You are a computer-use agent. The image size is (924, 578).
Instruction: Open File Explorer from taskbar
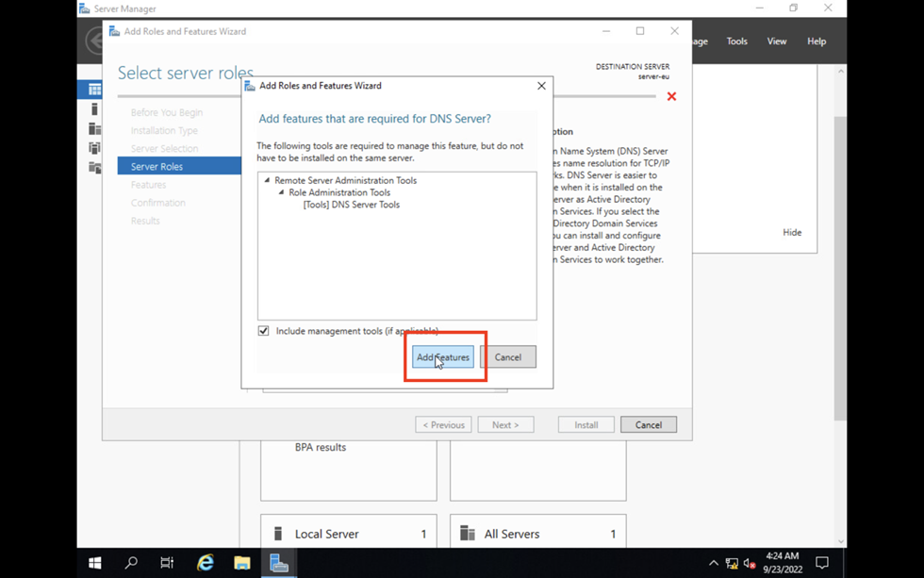pos(242,563)
